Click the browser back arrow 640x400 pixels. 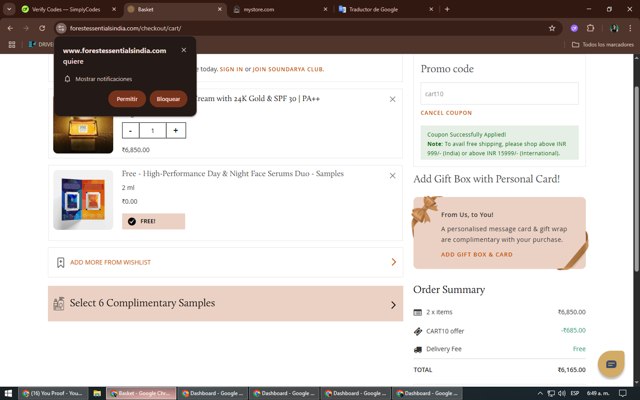[x=10, y=28]
